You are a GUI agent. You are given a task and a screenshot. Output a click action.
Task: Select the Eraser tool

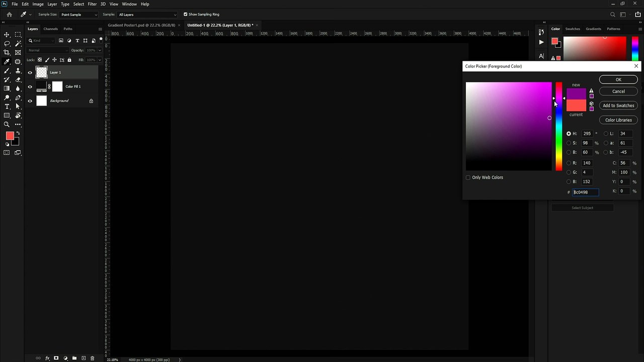18,79
